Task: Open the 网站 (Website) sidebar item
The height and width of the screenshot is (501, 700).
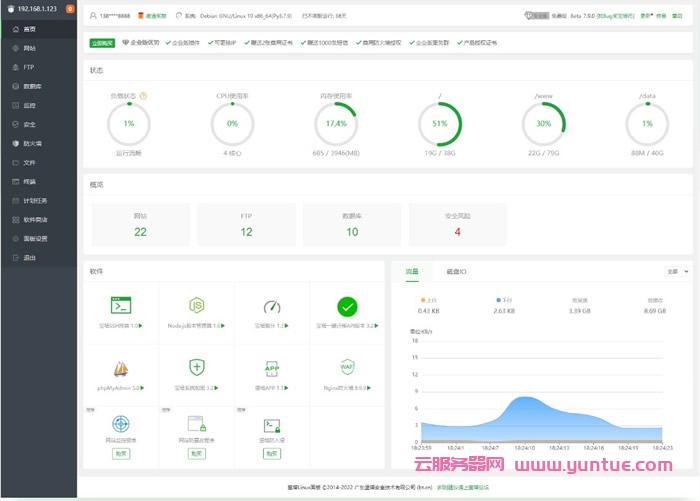Action: click(x=30, y=48)
